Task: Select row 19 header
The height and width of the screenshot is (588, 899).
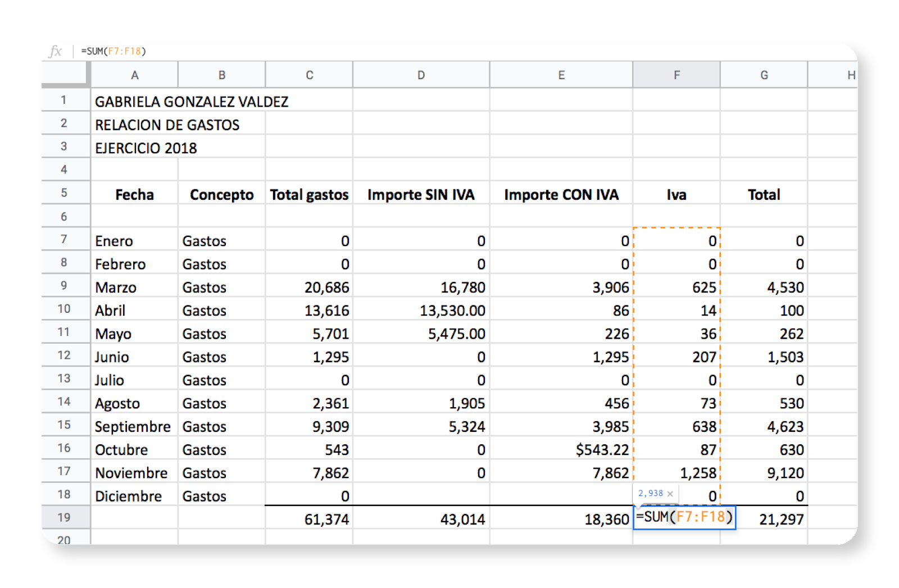Action: click(66, 517)
